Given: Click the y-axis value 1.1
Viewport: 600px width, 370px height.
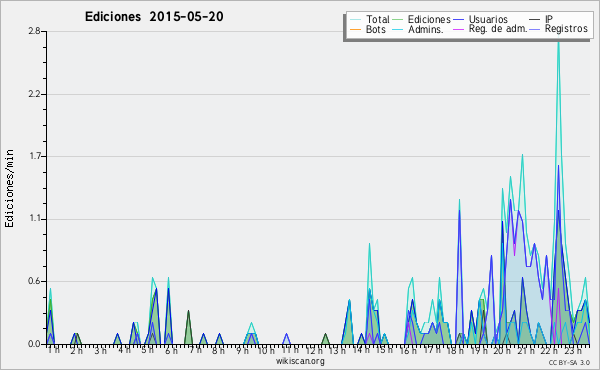Looking at the screenshot, I should [x=35, y=219].
